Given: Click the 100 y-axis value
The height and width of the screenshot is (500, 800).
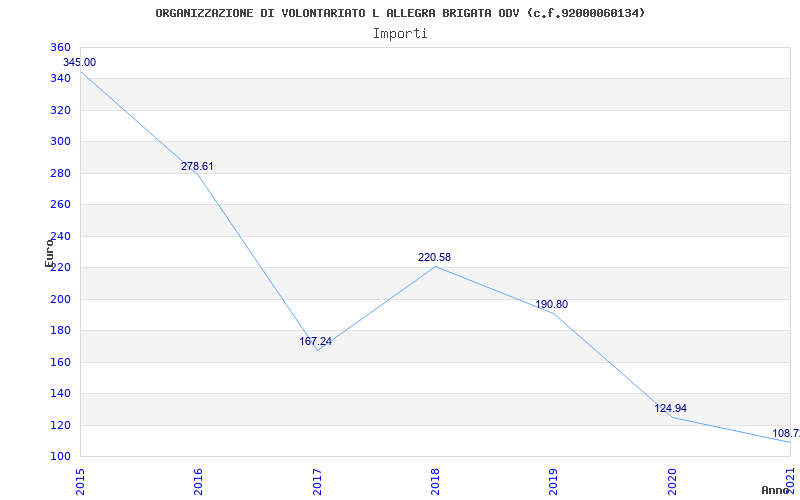Looking at the screenshot, I should click(x=61, y=456).
